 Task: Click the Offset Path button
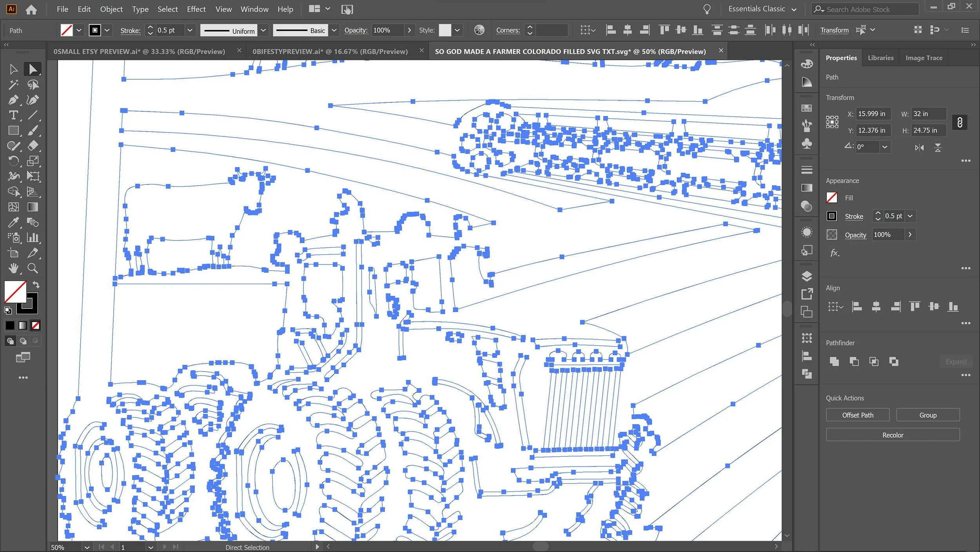tap(857, 415)
